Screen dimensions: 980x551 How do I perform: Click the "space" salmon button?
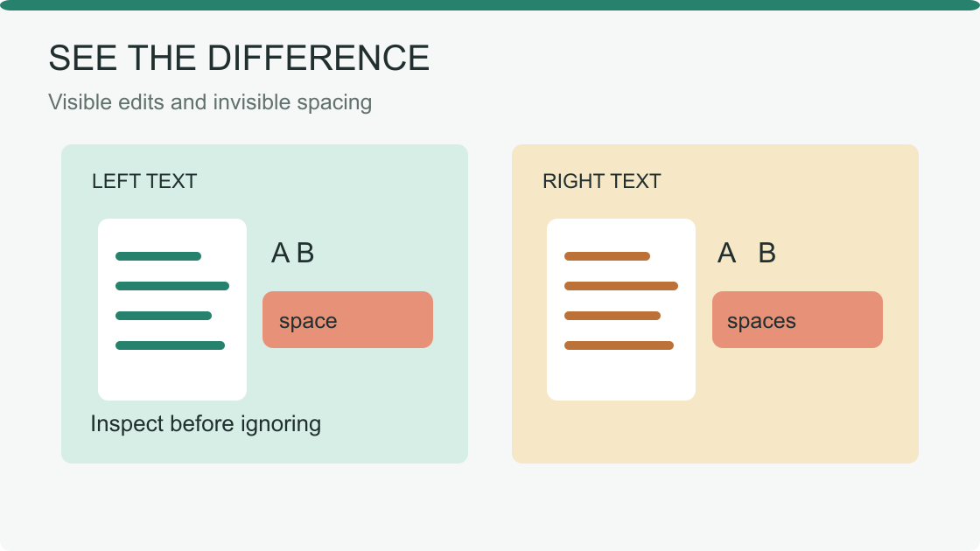tap(347, 320)
